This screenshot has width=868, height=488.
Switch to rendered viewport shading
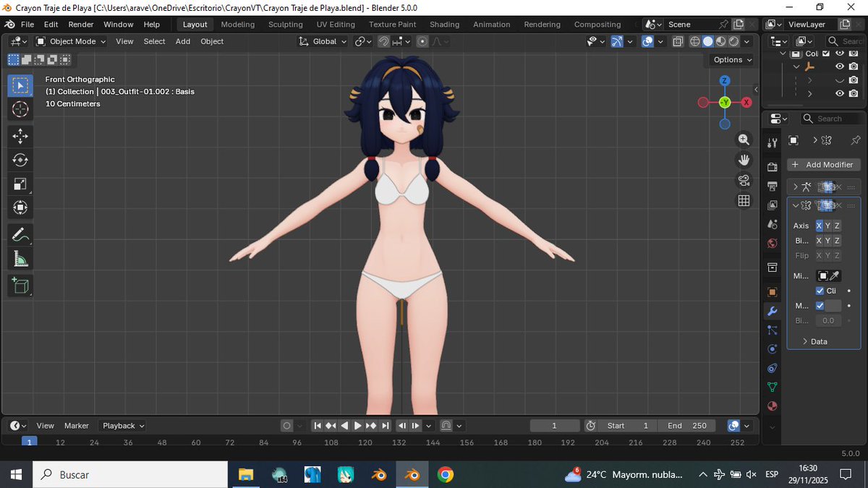point(733,41)
